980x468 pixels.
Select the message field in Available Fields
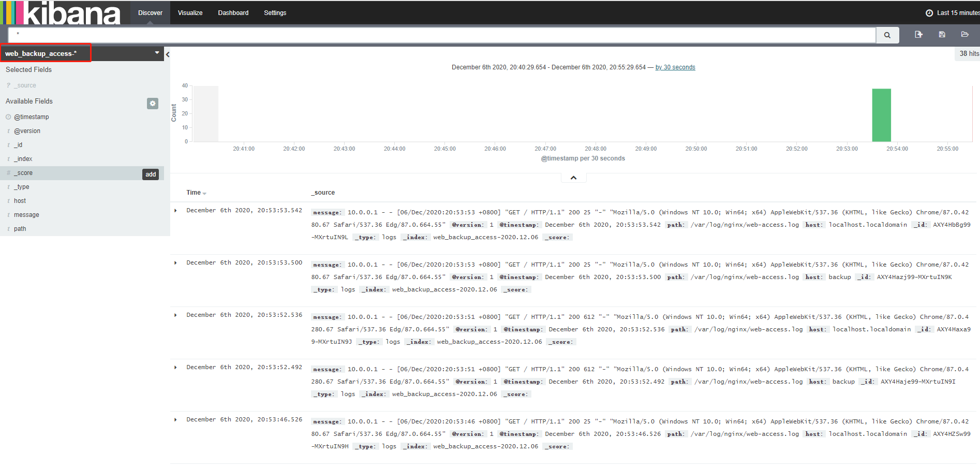26,215
